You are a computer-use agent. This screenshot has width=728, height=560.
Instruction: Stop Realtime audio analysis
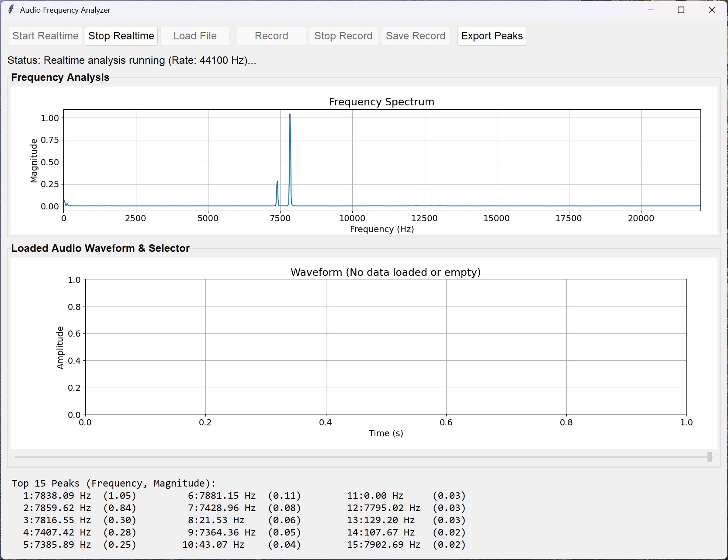[121, 36]
